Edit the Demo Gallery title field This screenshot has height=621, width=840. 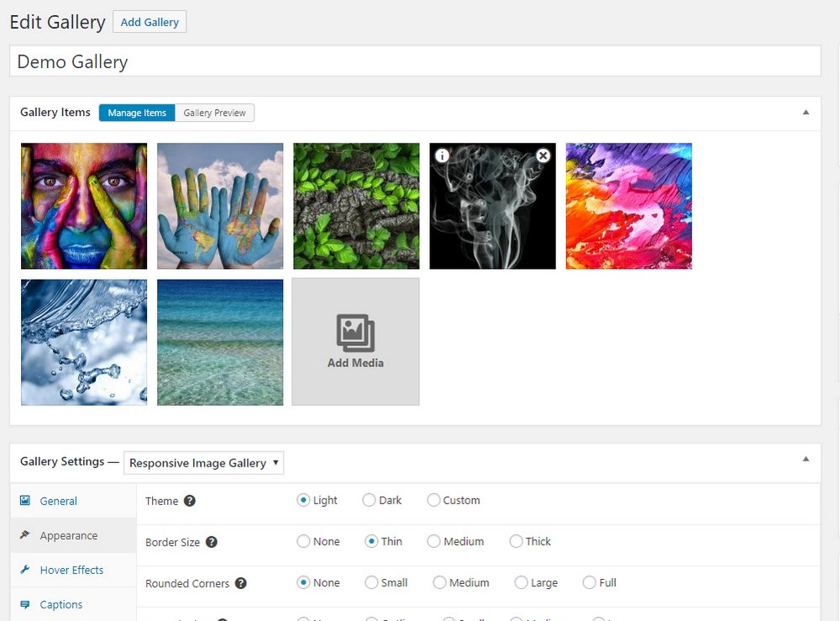pos(415,61)
